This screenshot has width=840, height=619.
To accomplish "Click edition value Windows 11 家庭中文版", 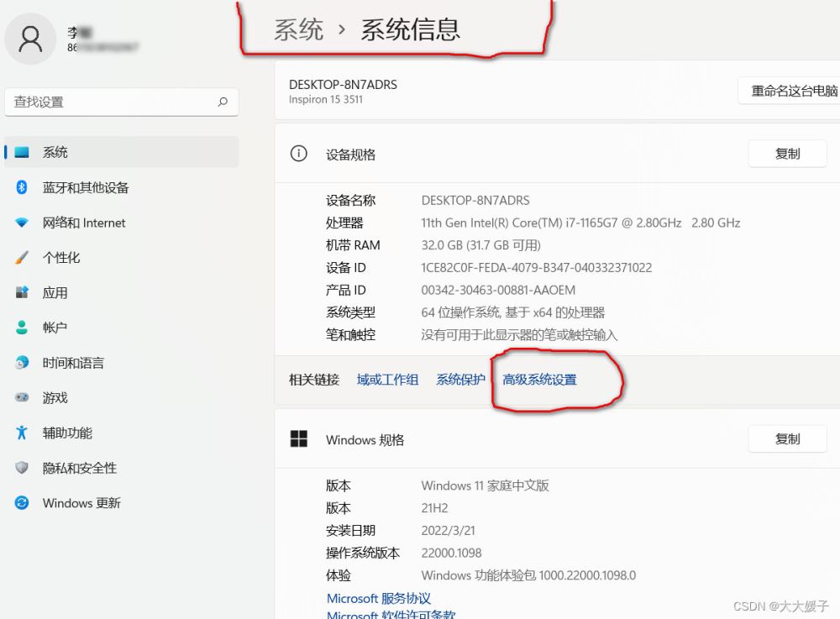I will click(x=485, y=485).
